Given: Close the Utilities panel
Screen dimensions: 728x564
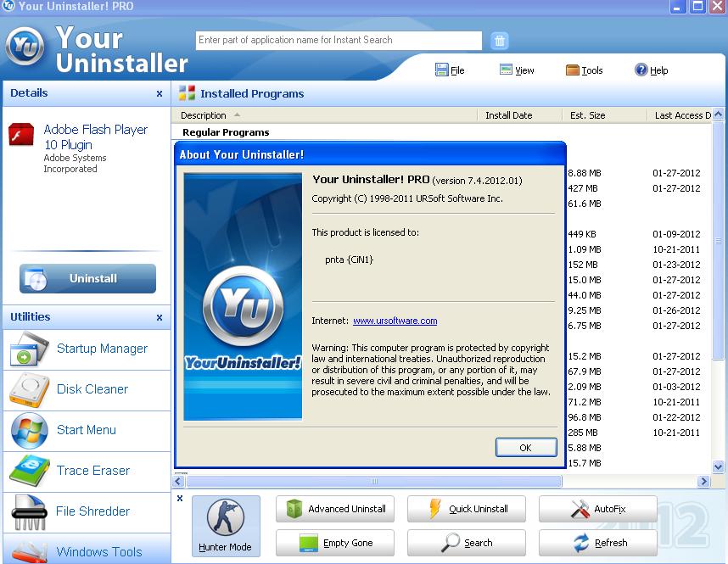Looking at the screenshot, I should (160, 317).
